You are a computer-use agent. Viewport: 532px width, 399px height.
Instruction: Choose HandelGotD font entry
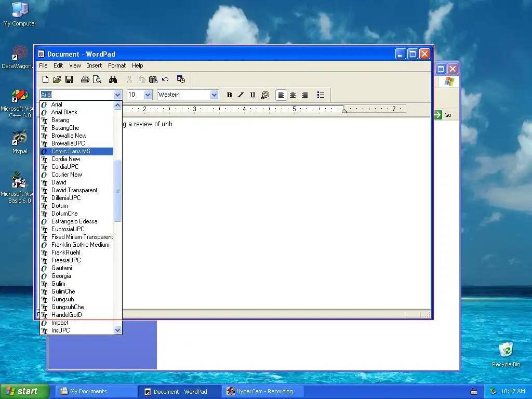tap(77, 315)
